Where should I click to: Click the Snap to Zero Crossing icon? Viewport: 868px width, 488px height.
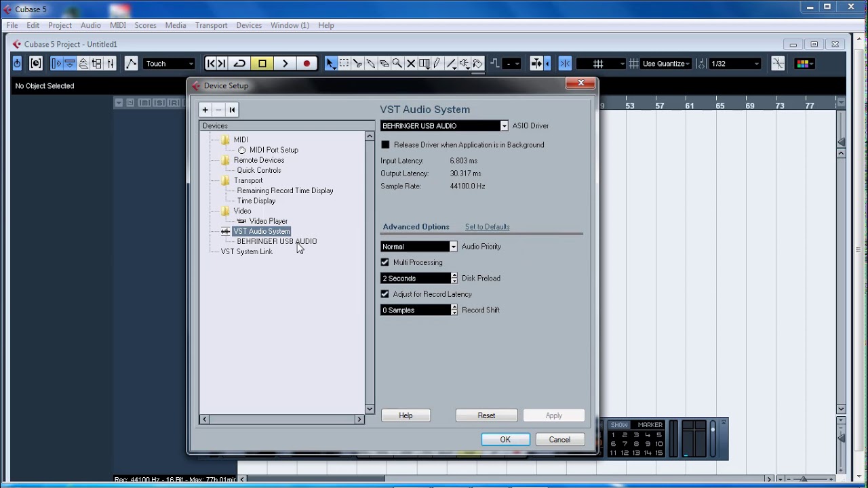778,64
